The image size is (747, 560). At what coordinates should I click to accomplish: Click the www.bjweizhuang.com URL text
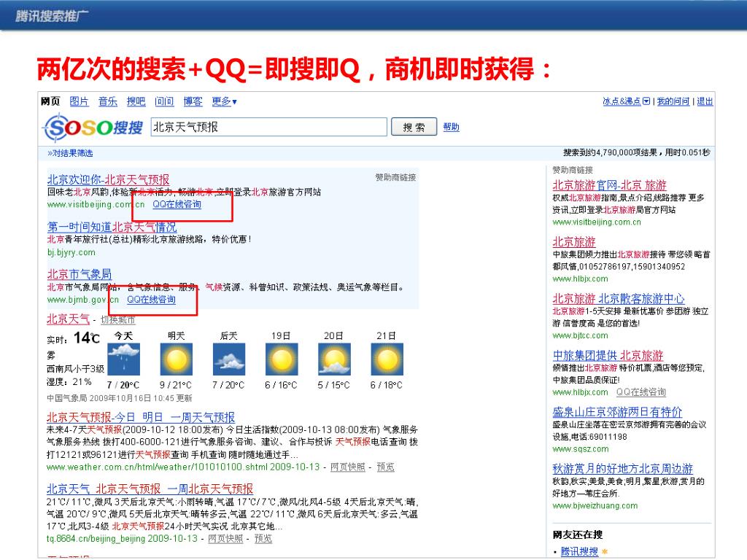[x=595, y=506]
